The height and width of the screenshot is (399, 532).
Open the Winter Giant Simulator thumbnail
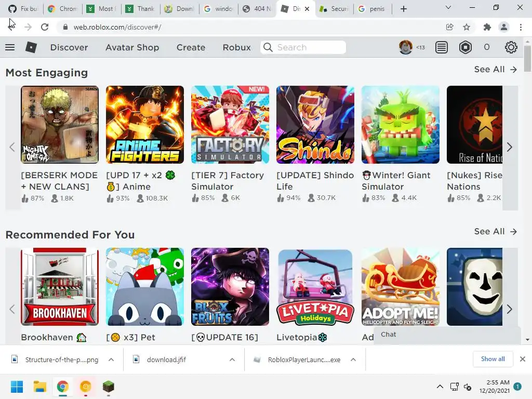tap(401, 125)
